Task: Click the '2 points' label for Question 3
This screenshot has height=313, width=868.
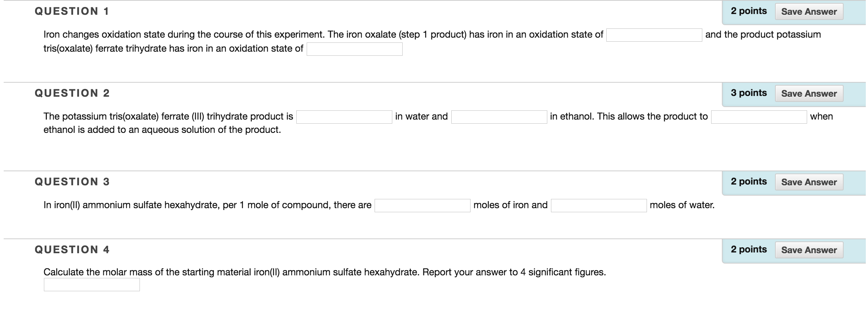Action: tap(749, 182)
